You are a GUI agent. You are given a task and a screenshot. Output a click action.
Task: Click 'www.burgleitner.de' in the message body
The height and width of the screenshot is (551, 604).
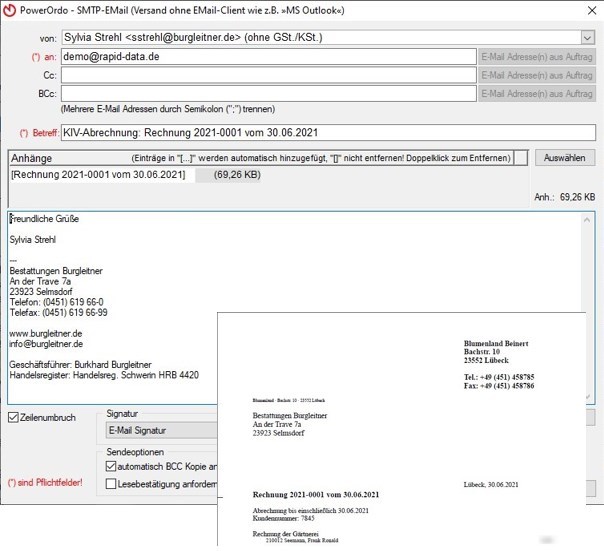coord(46,333)
